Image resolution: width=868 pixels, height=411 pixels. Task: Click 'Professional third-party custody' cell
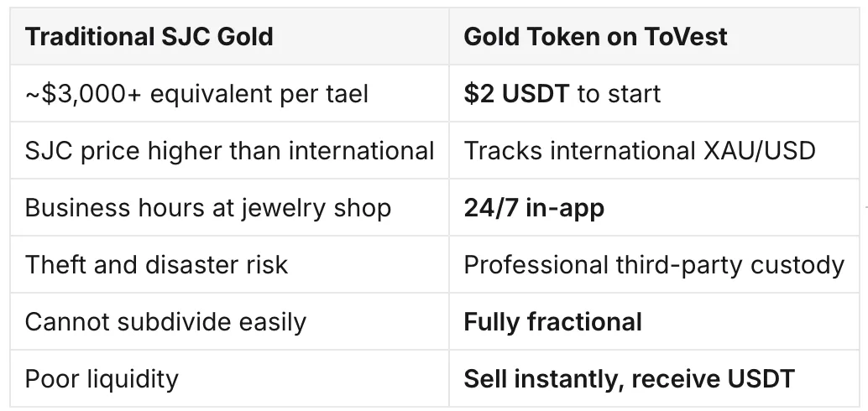click(x=654, y=264)
